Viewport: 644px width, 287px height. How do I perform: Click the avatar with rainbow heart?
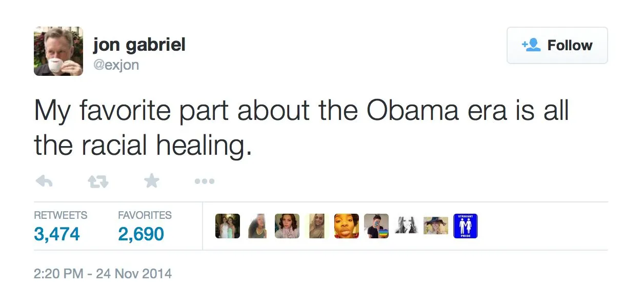coord(376,226)
